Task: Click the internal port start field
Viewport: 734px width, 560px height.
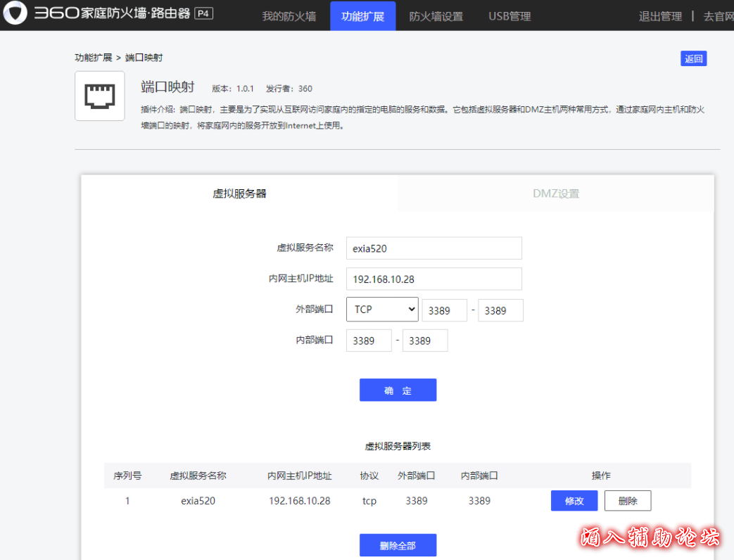Action: pos(369,341)
